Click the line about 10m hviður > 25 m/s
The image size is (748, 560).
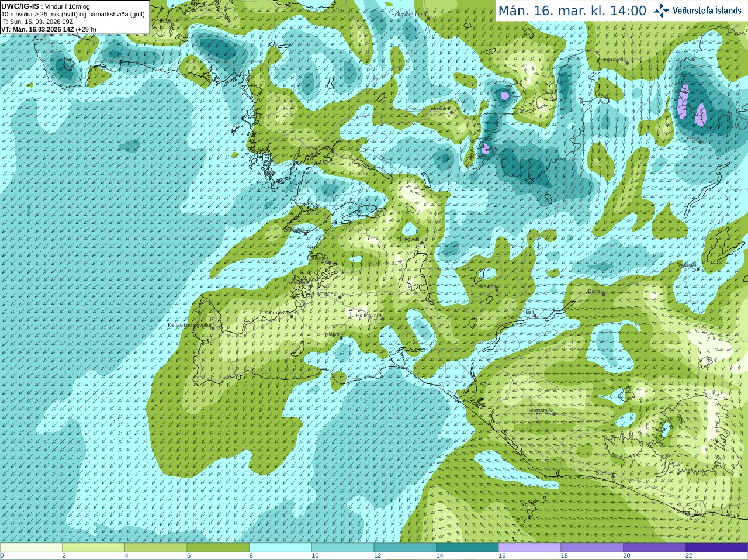[73, 14]
